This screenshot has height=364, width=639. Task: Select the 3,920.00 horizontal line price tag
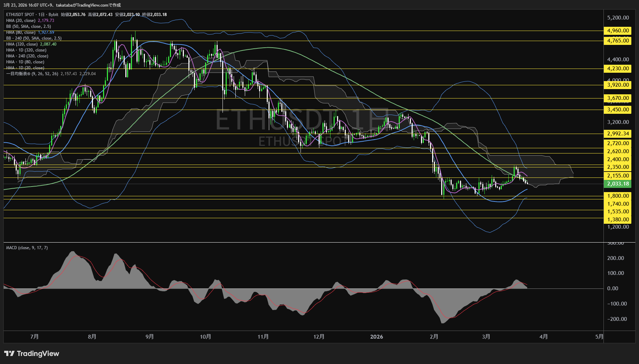coord(618,85)
